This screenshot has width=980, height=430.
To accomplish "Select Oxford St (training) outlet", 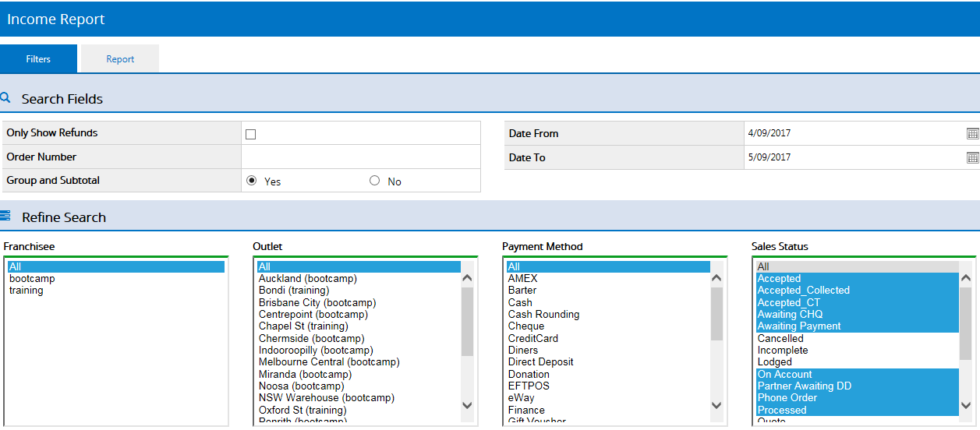I will tap(359, 410).
